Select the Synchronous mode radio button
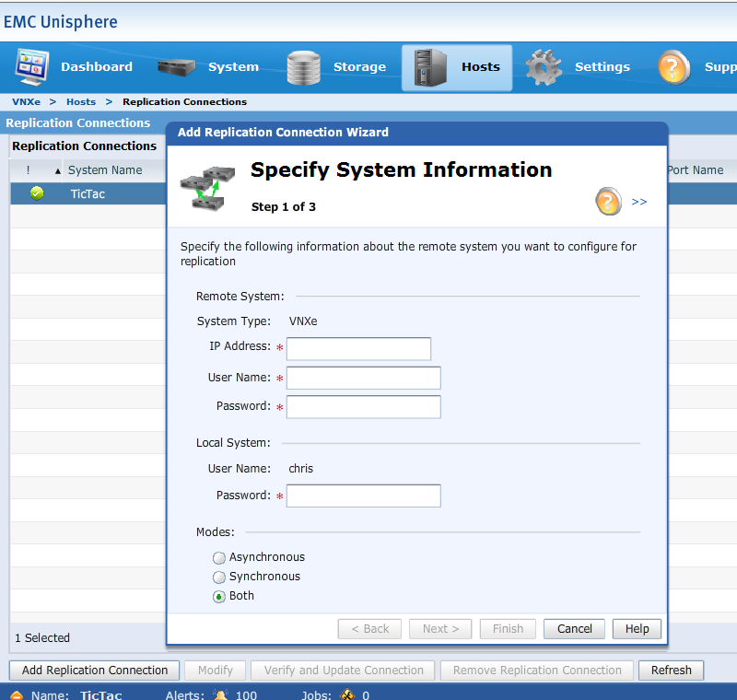This screenshot has width=737, height=700. (x=219, y=577)
